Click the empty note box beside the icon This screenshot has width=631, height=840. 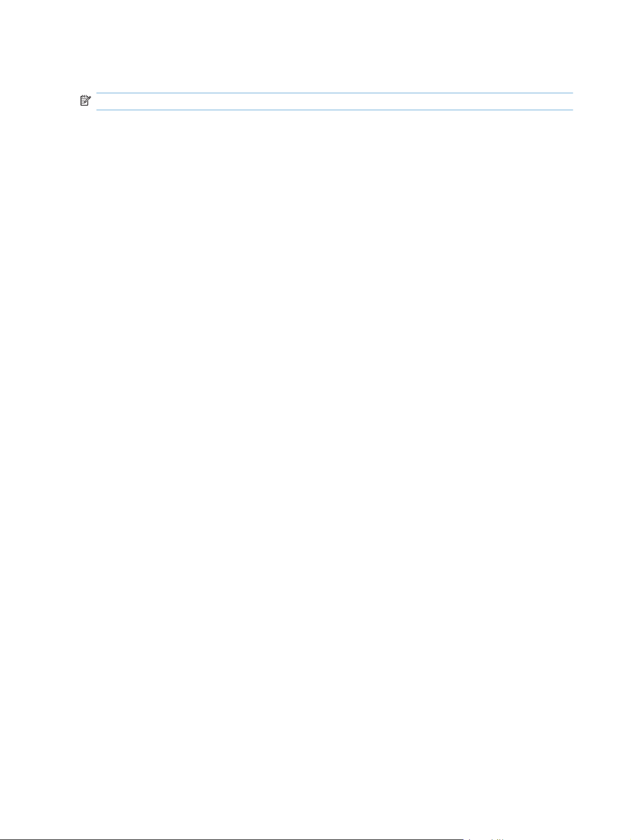[335, 102]
